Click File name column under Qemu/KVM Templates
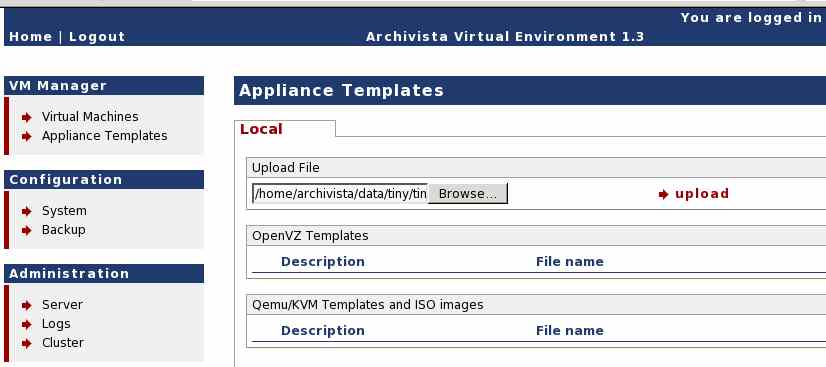Image resolution: width=826 pixels, height=367 pixels. (x=569, y=331)
